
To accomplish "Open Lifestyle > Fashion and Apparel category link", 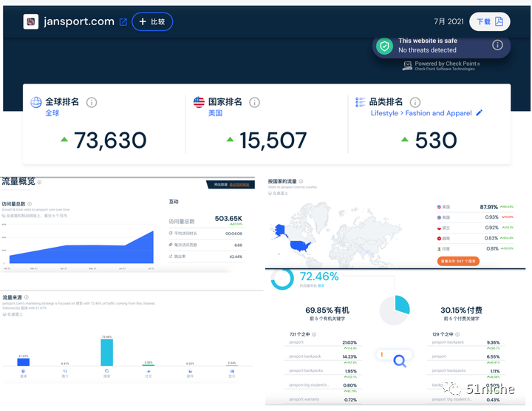I will click(421, 113).
